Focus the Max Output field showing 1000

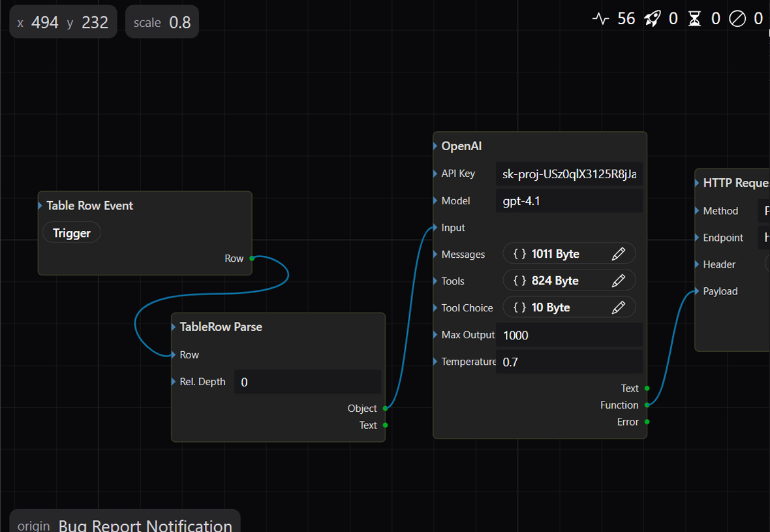coord(569,335)
